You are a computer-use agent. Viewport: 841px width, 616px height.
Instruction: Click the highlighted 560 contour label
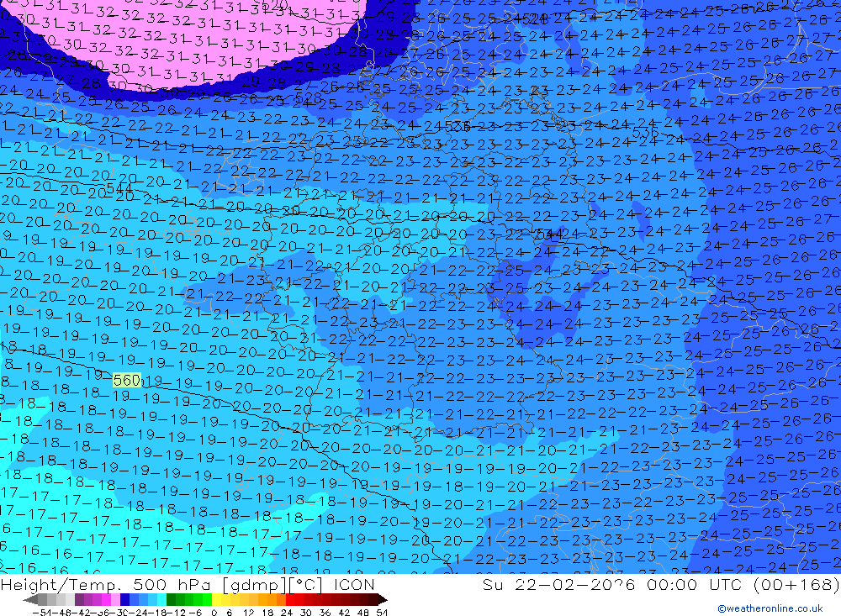127,380
